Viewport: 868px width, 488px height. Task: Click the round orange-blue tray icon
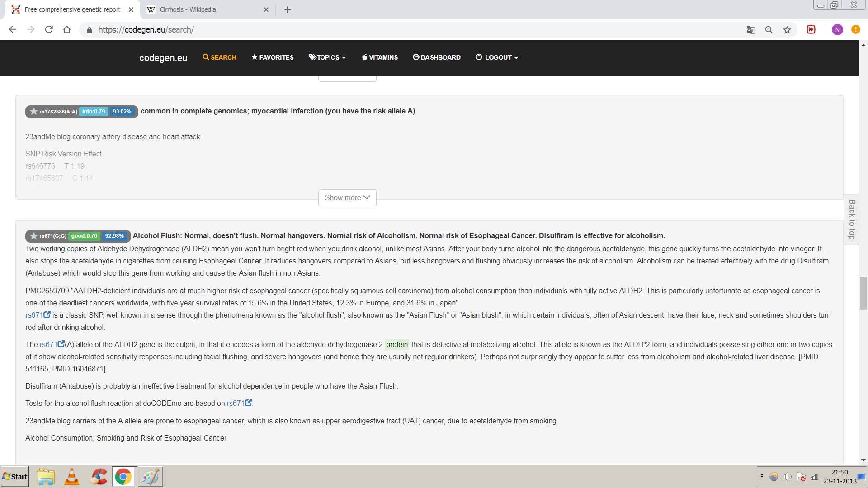(774, 477)
